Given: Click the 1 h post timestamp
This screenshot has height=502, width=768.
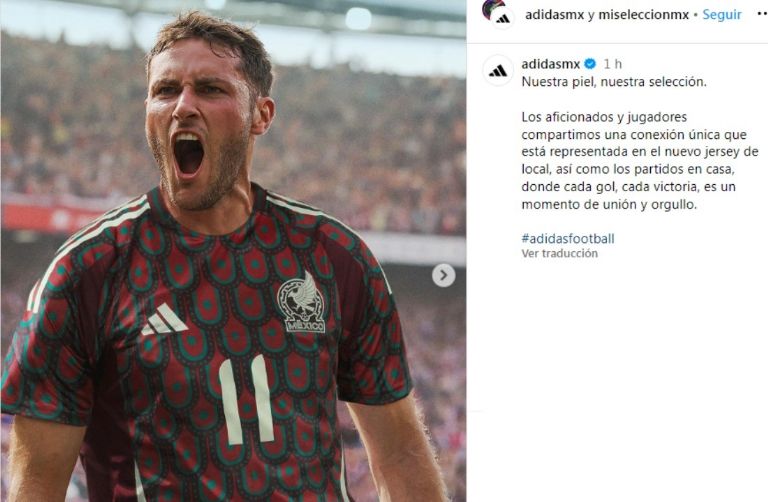Looking at the screenshot, I should tap(612, 64).
